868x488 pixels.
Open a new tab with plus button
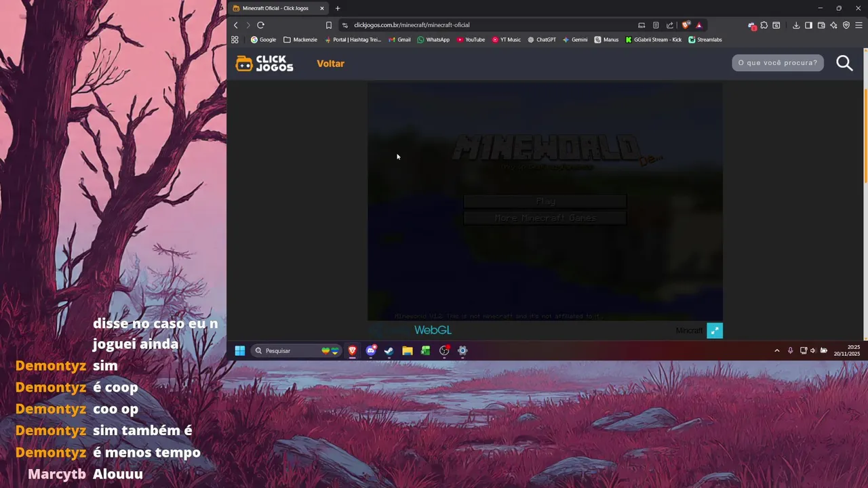click(338, 8)
